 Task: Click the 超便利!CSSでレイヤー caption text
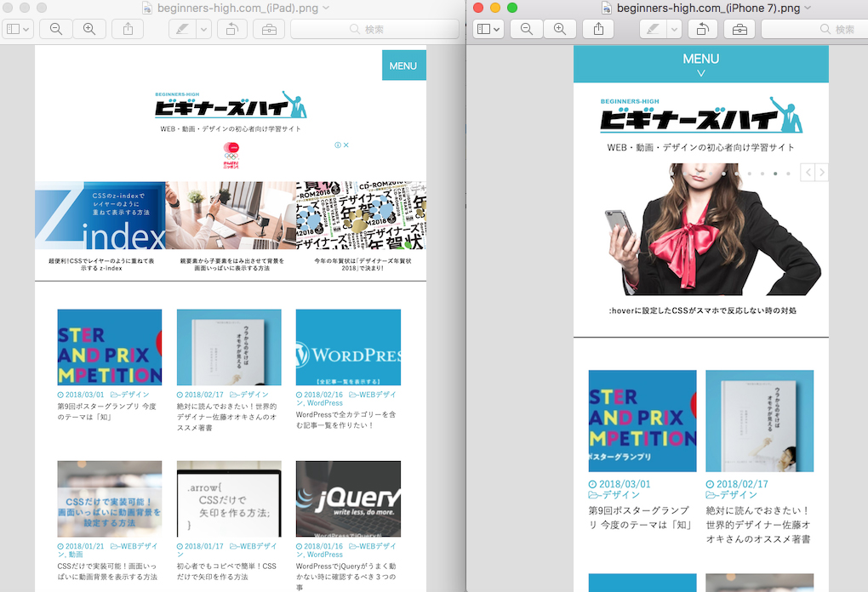(x=101, y=265)
